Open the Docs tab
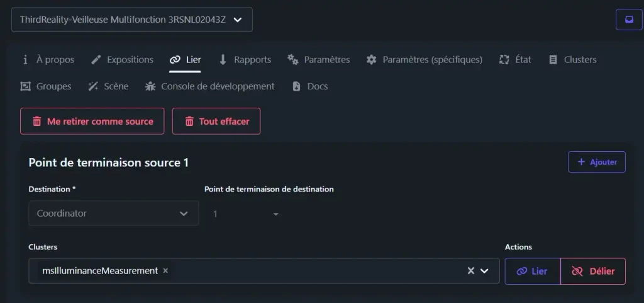The height and width of the screenshot is (303, 644). pos(310,86)
